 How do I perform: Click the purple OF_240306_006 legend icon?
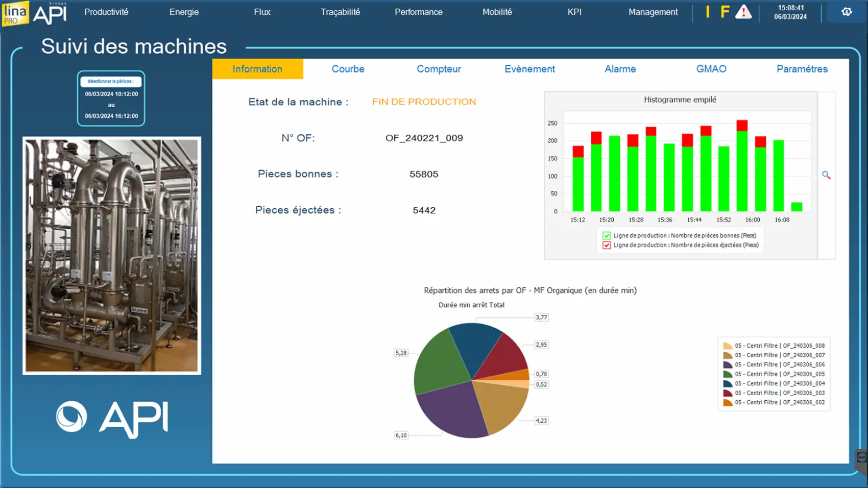pos(728,365)
